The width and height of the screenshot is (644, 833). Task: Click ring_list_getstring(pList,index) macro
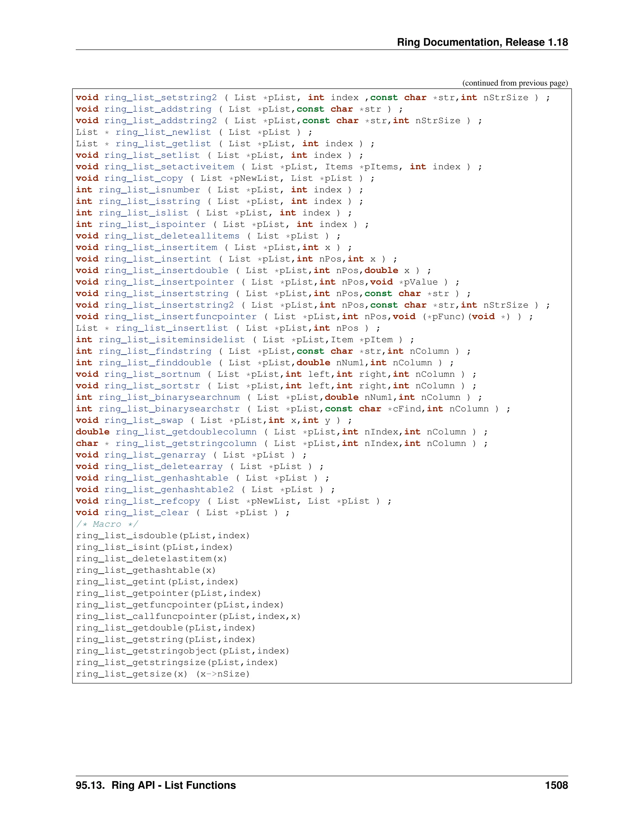click(166, 639)
